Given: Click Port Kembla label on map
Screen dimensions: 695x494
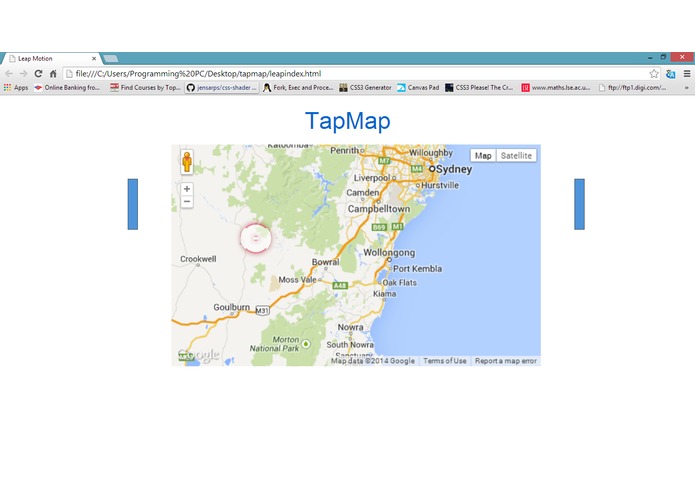Looking at the screenshot, I should pos(417,268).
